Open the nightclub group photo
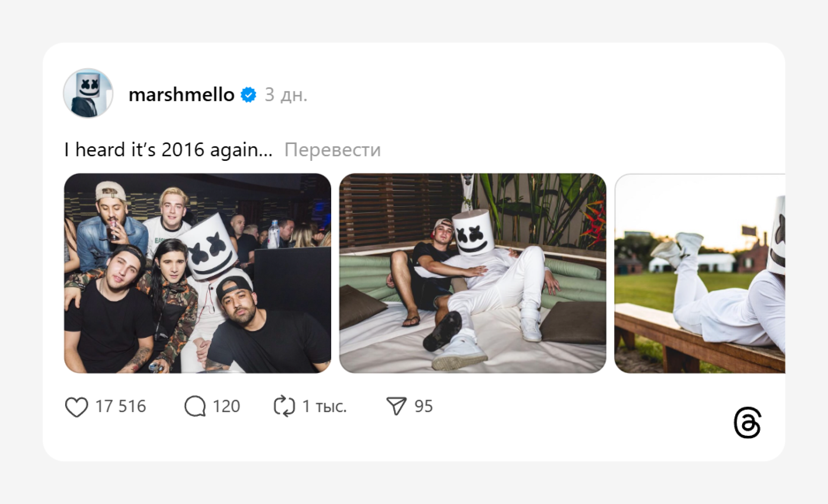 tap(198, 273)
